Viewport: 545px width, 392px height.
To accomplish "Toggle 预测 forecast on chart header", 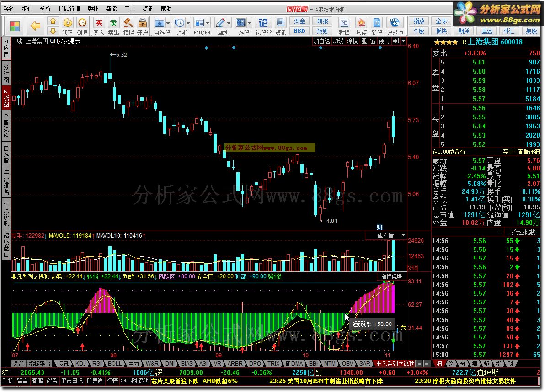I will coord(384,41).
